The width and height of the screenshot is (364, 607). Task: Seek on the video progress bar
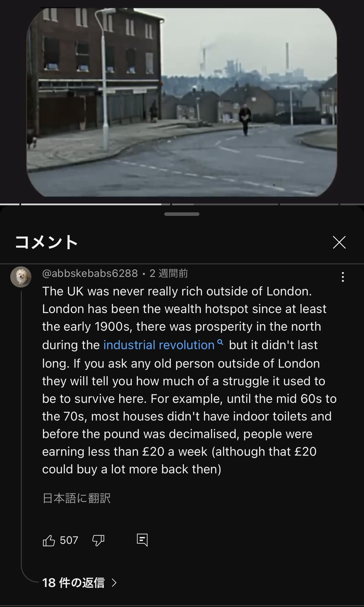[x=182, y=204]
